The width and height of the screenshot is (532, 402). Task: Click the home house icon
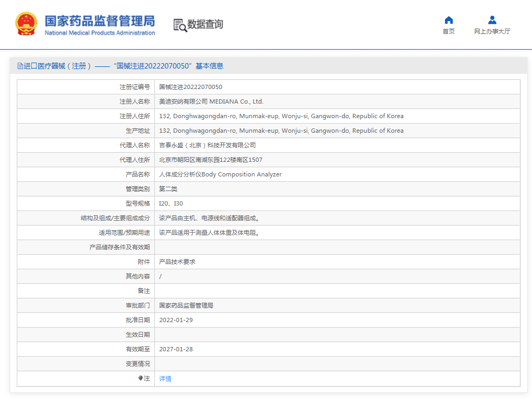point(448,20)
